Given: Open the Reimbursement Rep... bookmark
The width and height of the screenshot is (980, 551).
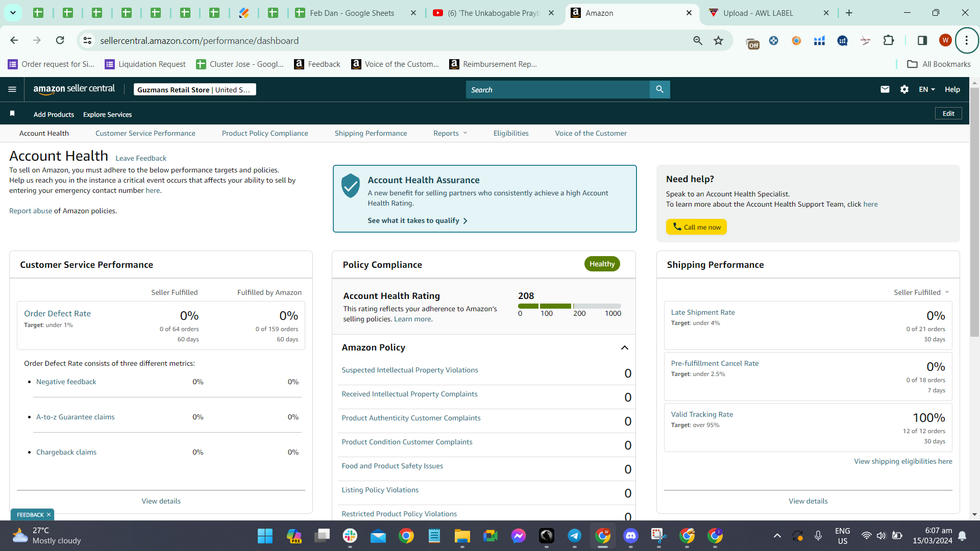Looking at the screenshot, I should pos(493,64).
